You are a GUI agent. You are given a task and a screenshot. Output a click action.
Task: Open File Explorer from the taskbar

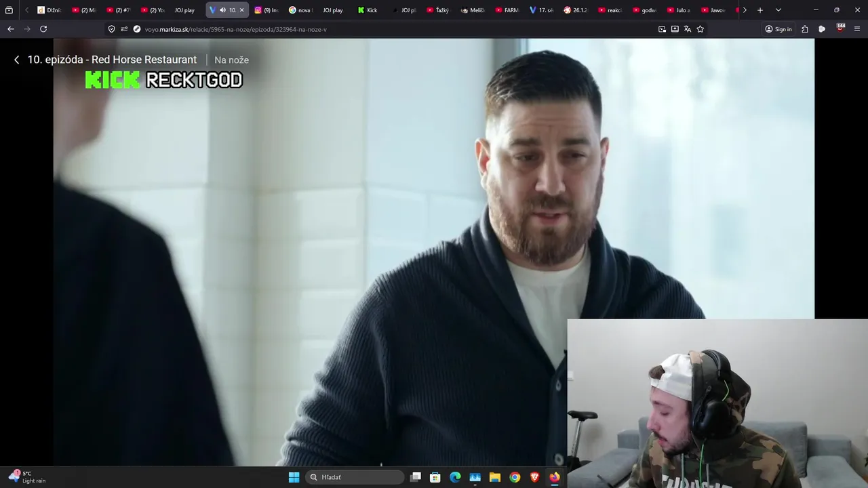click(x=495, y=477)
